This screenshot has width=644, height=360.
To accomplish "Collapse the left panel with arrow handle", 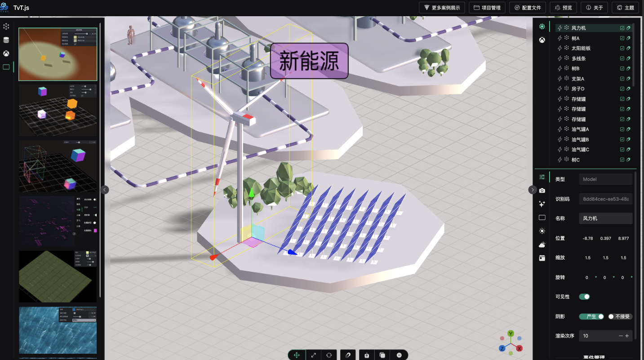I will coord(105,190).
